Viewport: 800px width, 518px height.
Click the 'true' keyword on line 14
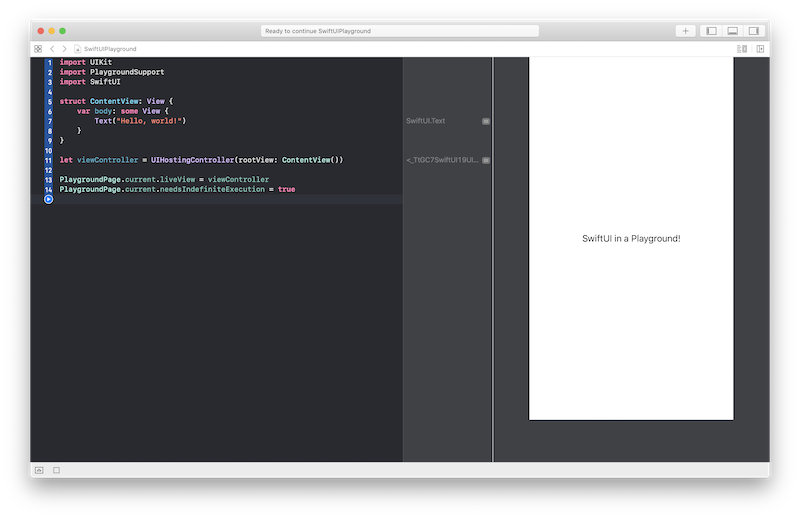point(286,189)
